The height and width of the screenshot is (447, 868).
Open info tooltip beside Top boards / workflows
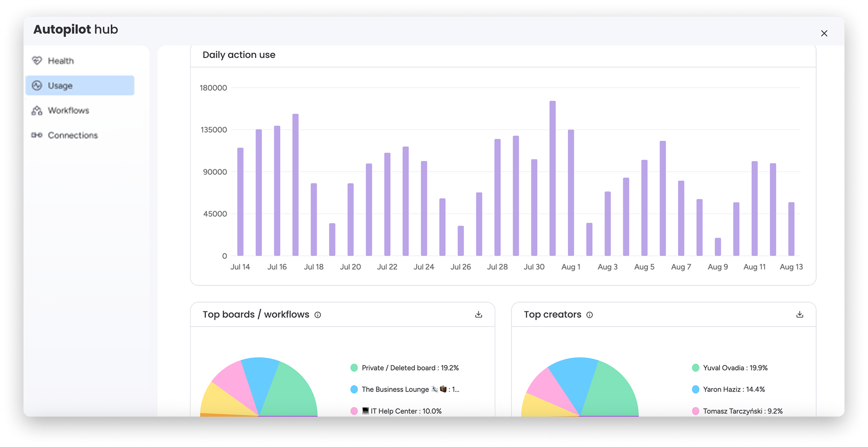pyautogui.click(x=318, y=315)
